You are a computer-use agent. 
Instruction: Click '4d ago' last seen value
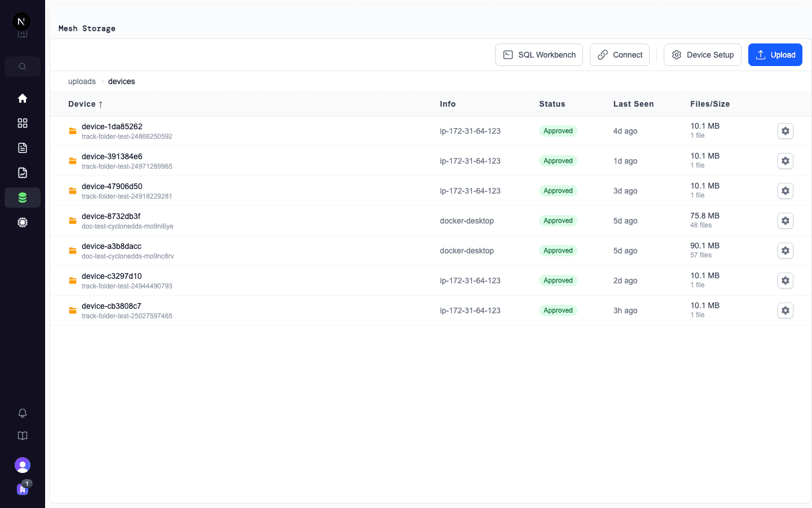[625, 131]
